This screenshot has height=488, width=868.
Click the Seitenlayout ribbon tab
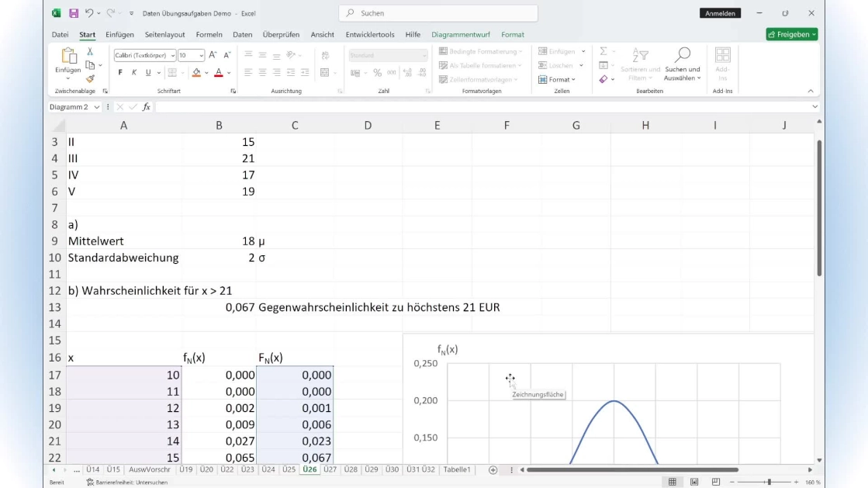click(x=165, y=34)
